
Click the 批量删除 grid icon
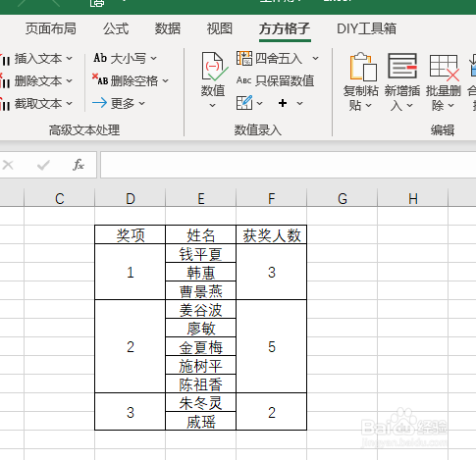coord(444,68)
